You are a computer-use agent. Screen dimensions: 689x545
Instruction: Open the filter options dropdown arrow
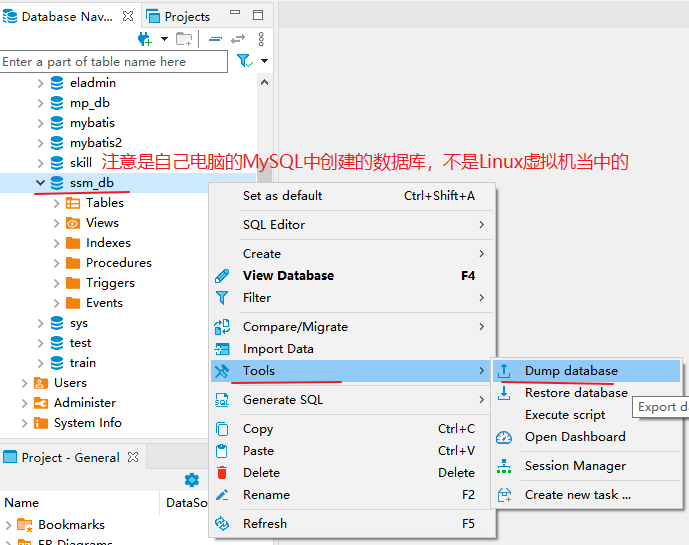(x=264, y=61)
